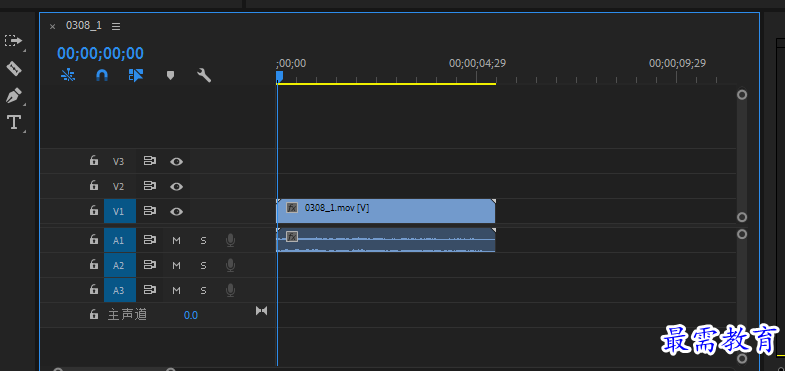Solo track A2
This screenshot has height=371, width=785.
point(203,265)
